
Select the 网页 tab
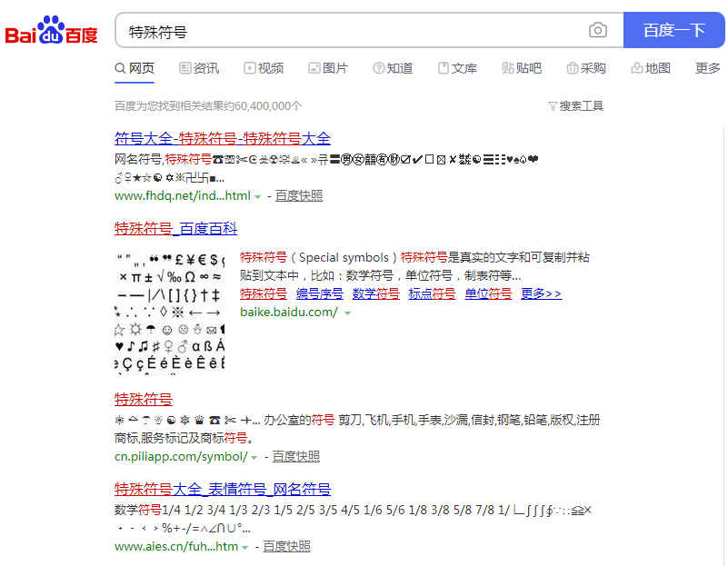(x=135, y=68)
